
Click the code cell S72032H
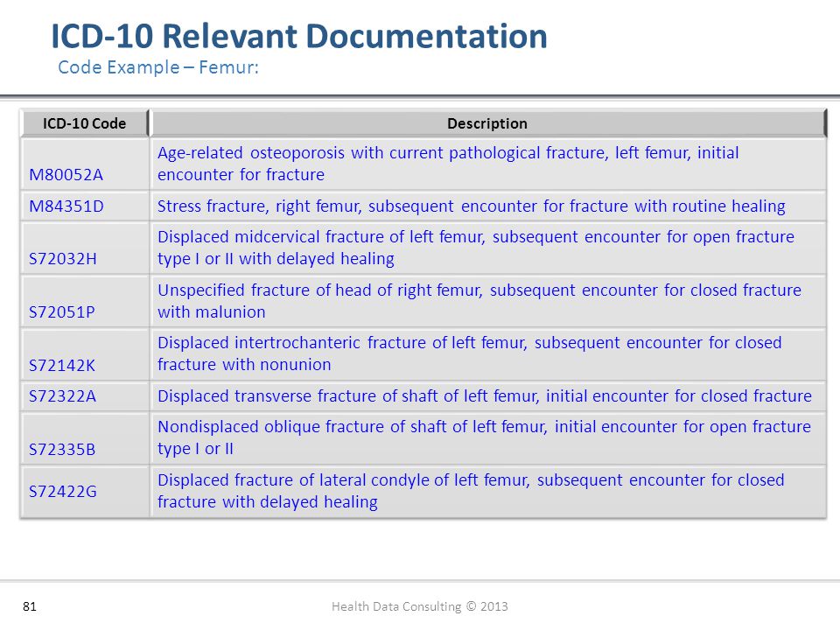(x=85, y=248)
